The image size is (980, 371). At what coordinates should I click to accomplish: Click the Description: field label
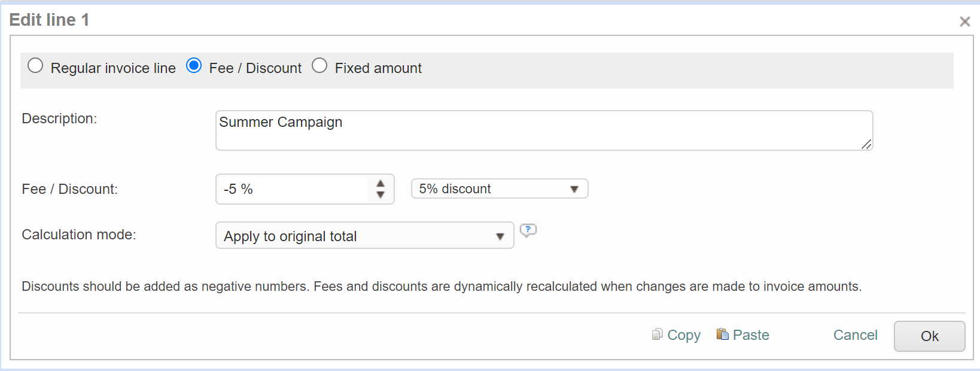(59, 118)
